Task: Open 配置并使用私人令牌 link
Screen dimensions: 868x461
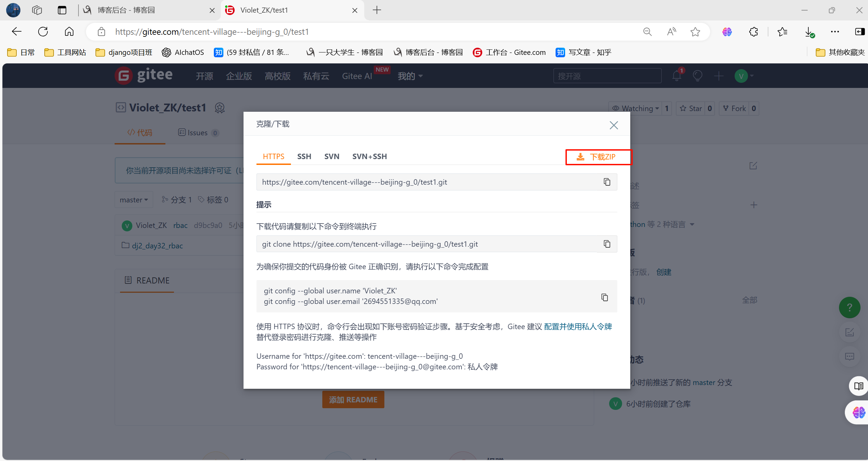Action: [578, 326]
